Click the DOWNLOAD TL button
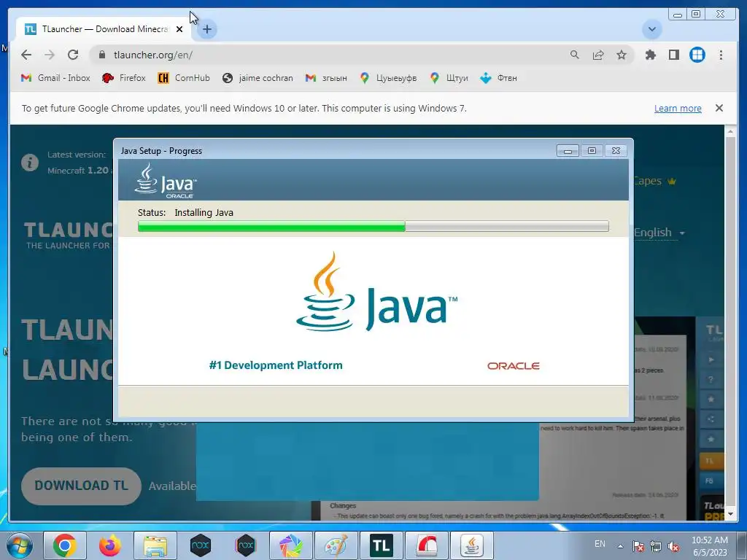The width and height of the screenshot is (747, 560). tap(81, 486)
